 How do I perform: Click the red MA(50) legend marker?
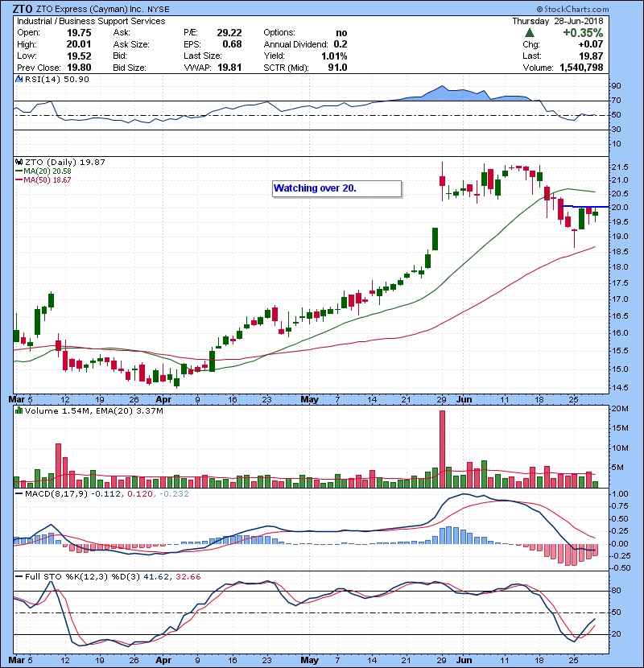(19, 179)
